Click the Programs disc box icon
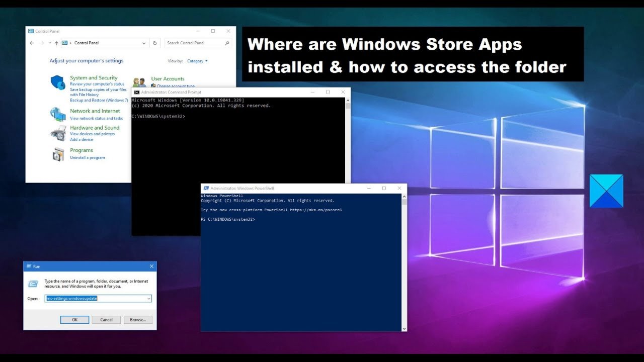The image size is (644, 362). click(x=58, y=153)
